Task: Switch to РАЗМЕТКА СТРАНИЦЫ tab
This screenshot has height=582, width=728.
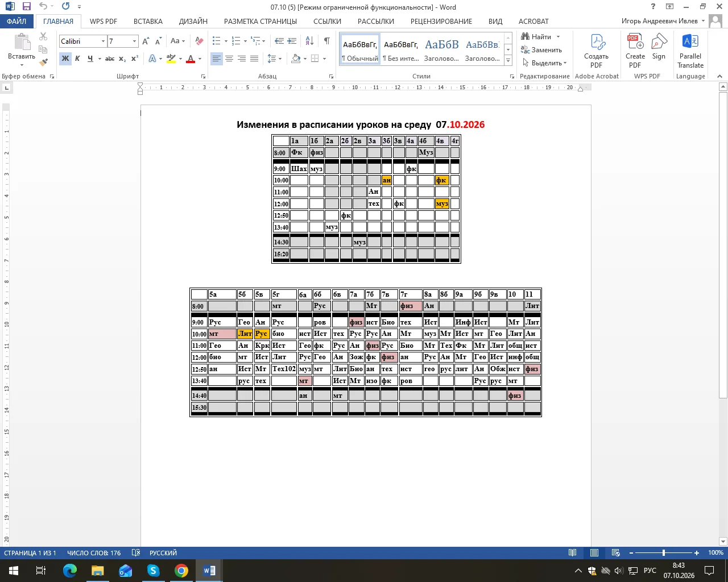Action: [x=260, y=21]
